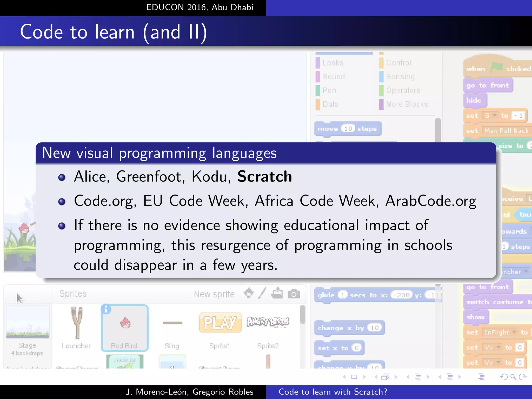532x399 pixels.
Task: Open the Data block category
Action: click(327, 104)
